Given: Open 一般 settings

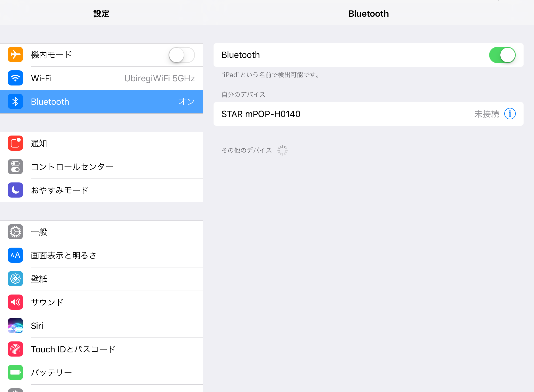Looking at the screenshot, I should pyautogui.click(x=101, y=232).
